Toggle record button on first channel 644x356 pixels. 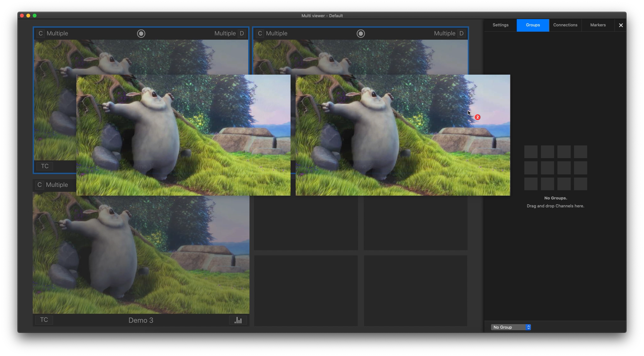141,33
